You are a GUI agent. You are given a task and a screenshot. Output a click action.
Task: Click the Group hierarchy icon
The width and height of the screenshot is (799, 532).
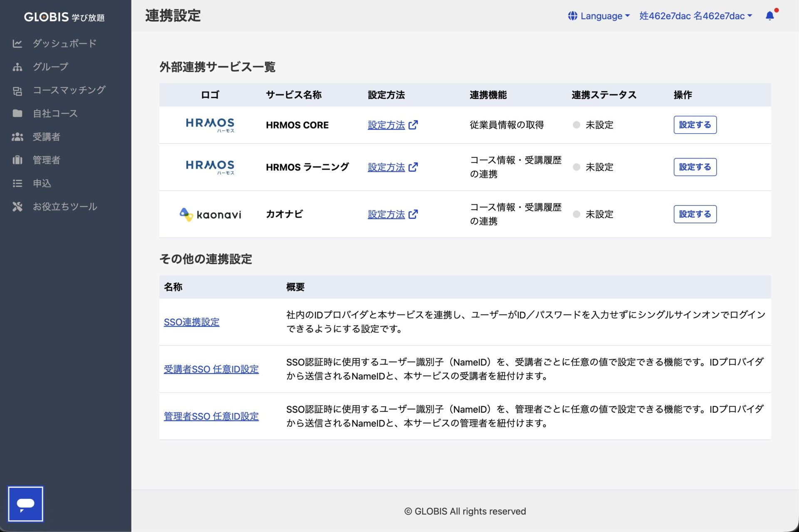click(x=17, y=67)
